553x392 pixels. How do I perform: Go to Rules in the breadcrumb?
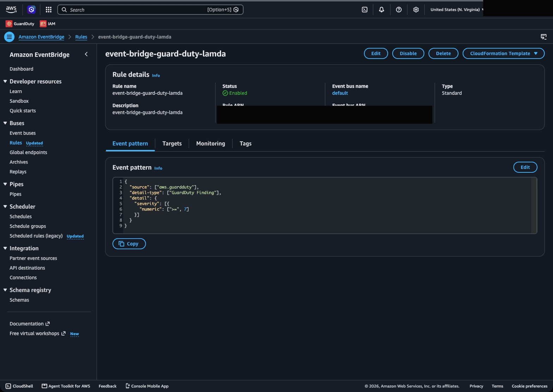coord(81,37)
